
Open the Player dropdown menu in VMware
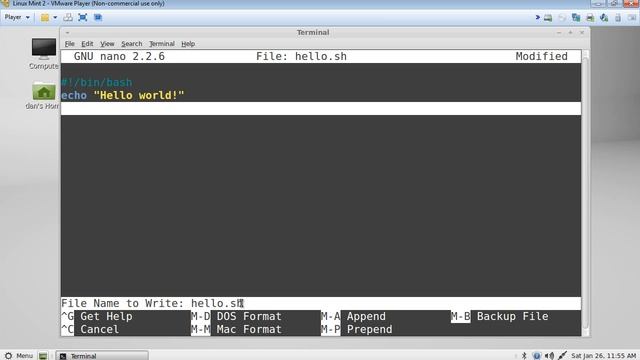click(x=17, y=17)
